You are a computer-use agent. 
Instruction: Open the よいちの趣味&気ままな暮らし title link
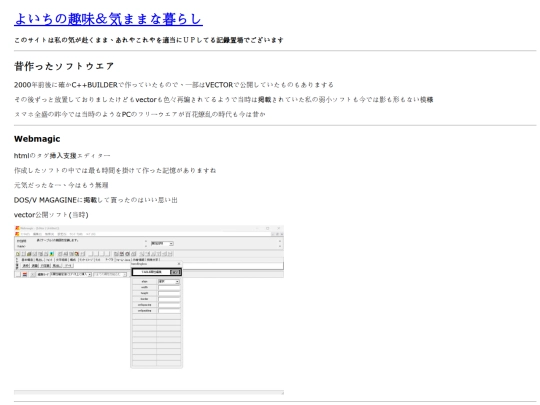pos(108,19)
